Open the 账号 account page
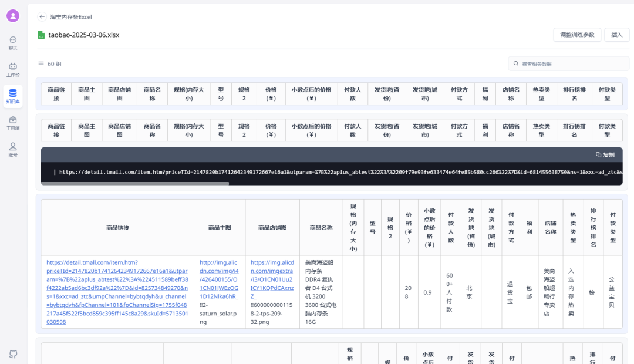This screenshot has width=634, height=364. pyautogui.click(x=13, y=150)
